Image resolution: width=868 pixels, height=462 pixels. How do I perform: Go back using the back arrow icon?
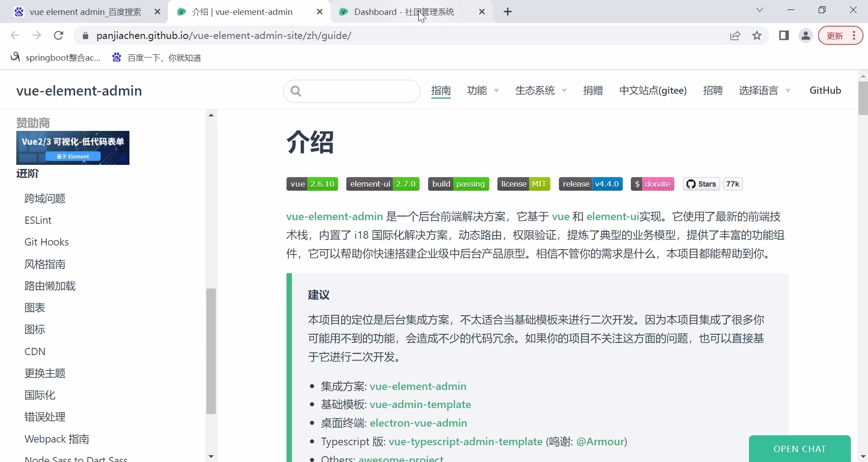(15, 36)
